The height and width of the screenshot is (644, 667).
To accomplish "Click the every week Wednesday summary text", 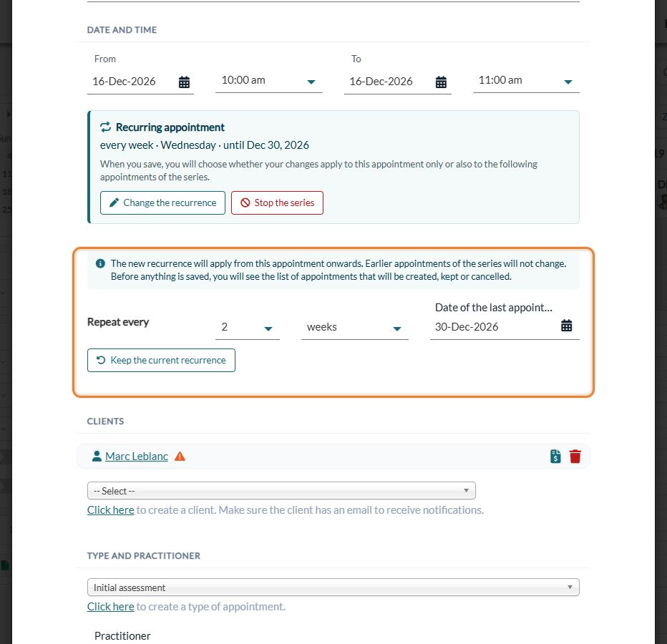I will pos(204,145).
